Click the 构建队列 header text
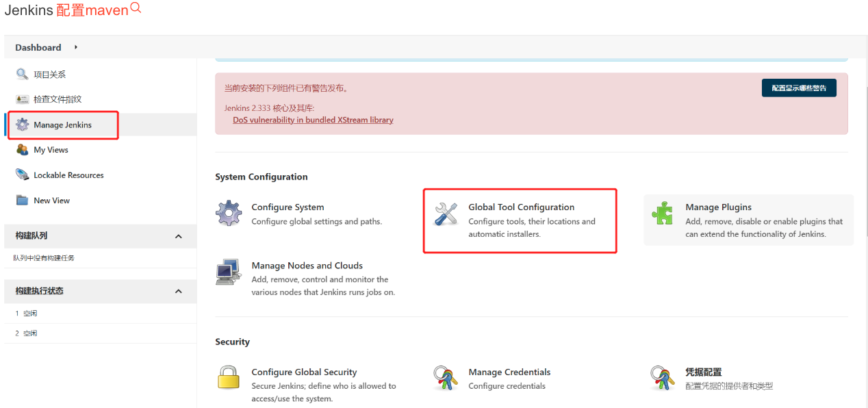The image size is (868, 408). pyautogui.click(x=31, y=235)
